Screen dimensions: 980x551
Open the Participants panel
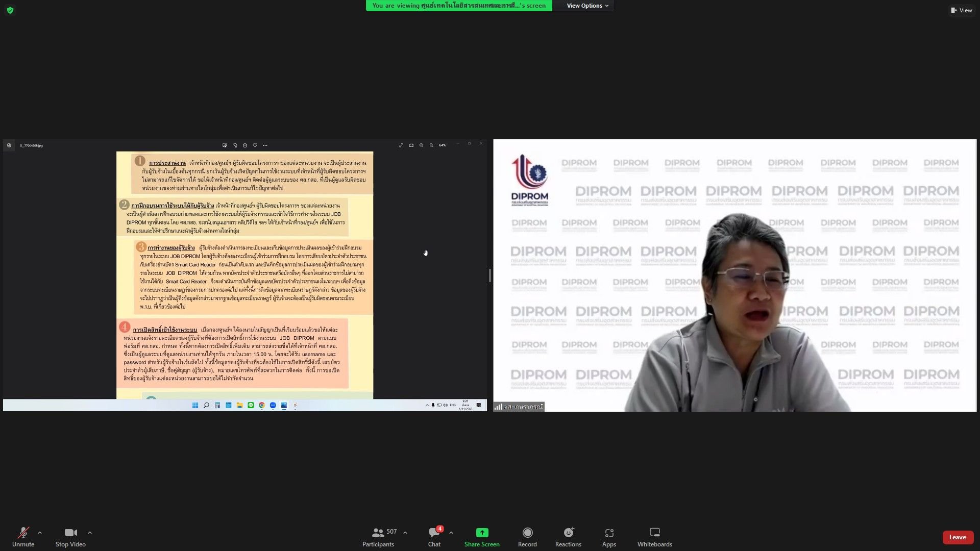click(x=378, y=537)
